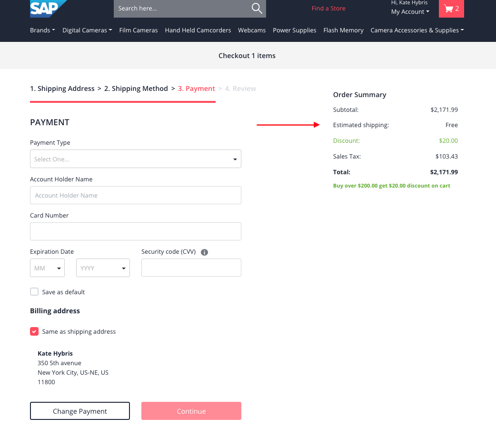Click the Estimated shipping Free value
The height and width of the screenshot is (448, 496).
click(451, 125)
